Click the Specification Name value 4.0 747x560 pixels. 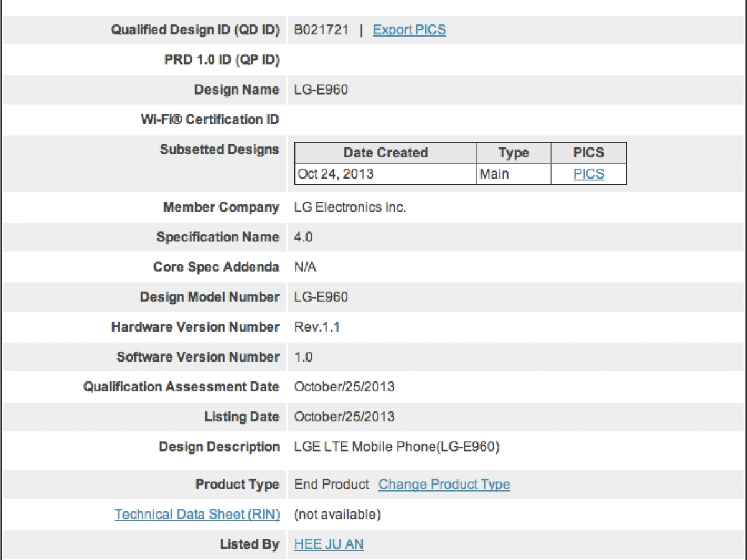(303, 237)
